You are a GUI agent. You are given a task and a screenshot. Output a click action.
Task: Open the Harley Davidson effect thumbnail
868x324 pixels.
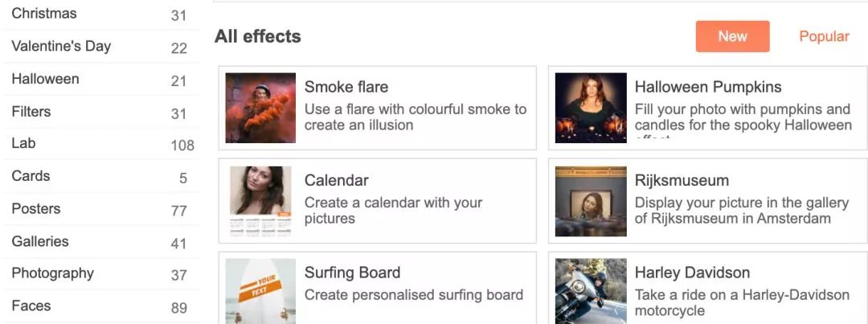coord(591,290)
